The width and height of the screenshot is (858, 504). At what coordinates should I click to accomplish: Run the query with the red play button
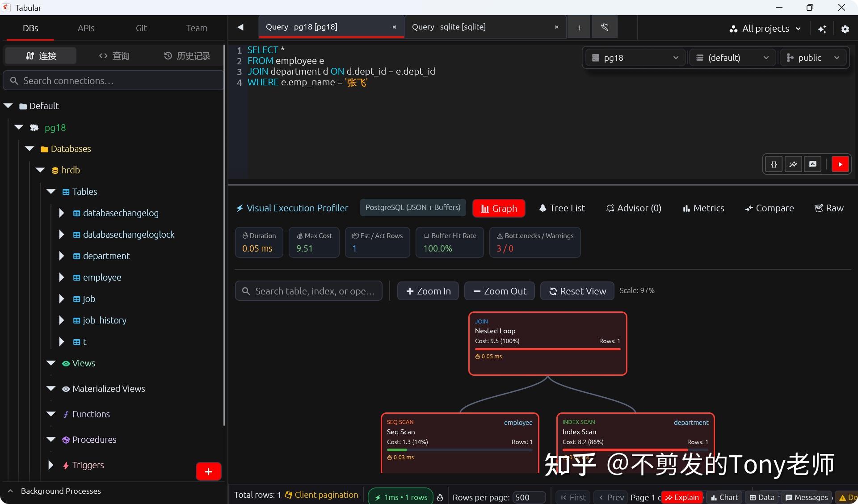click(840, 164)
